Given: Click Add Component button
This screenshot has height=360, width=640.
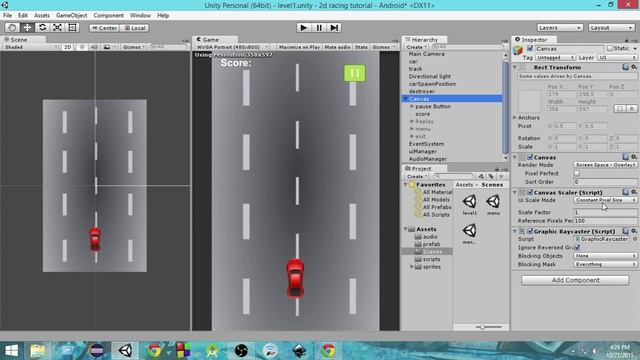Looking at the screenshot, I should [x=575, y=280].
